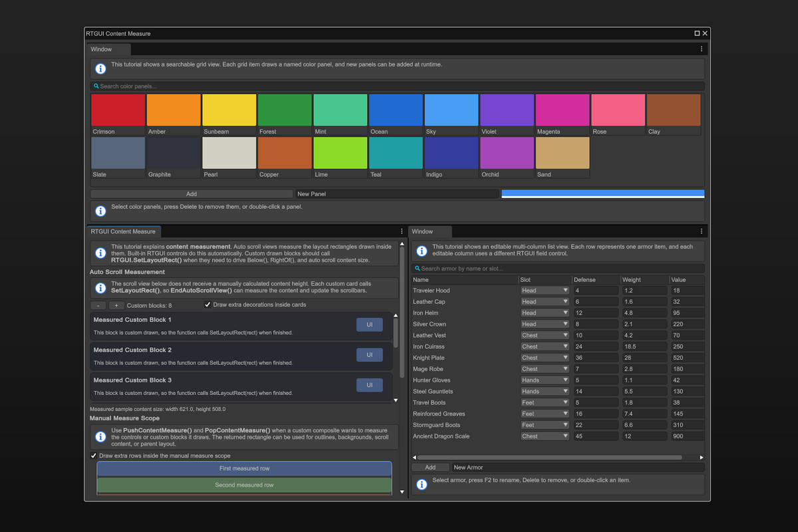
Task: Open the Slot dropdown for Stormguard Boots
Action: click(545, 425)
